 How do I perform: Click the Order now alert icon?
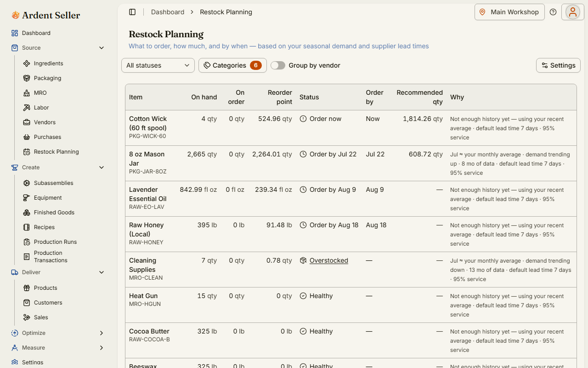click(x=303, y=119)
